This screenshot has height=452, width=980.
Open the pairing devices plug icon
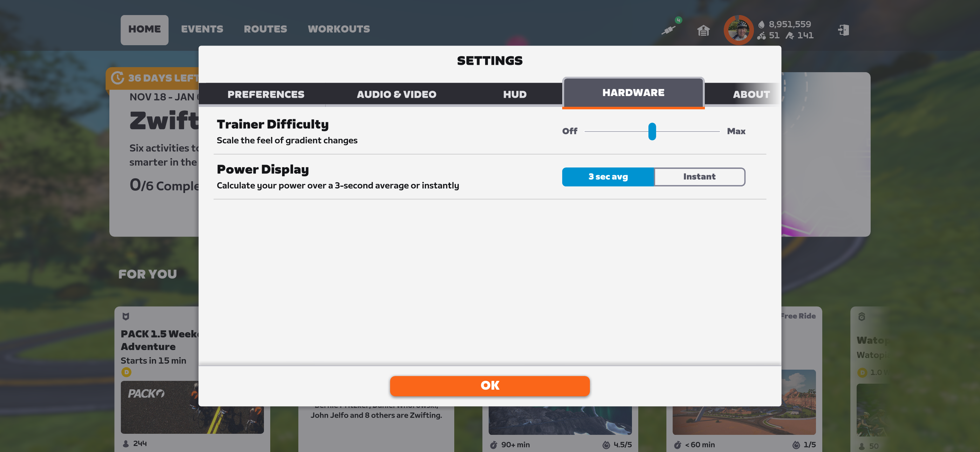[x=668, y=30]
